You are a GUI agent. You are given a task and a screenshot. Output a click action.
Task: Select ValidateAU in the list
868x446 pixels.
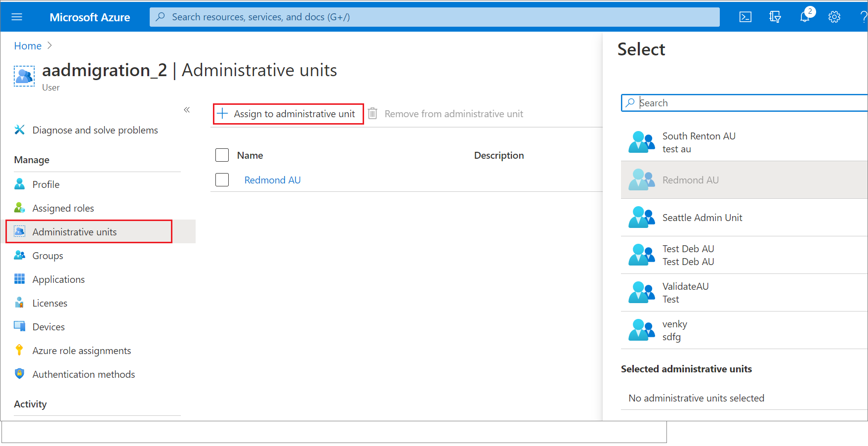click(x=744, y=293)
